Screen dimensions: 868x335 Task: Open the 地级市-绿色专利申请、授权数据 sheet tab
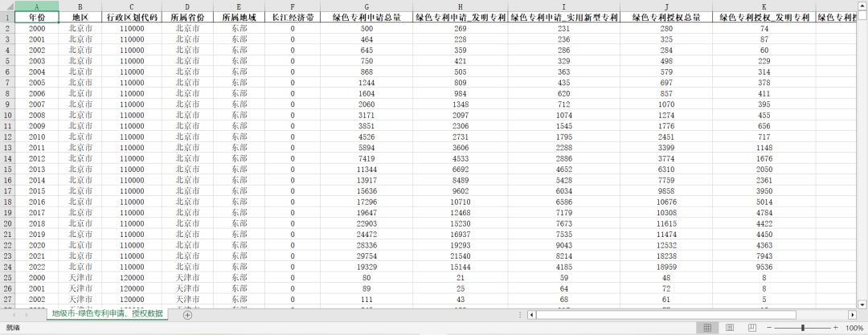(108, 313)
